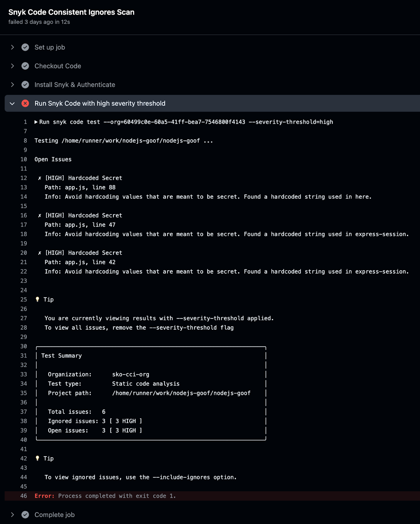Click the second Tip lightbulb icon near line 42

(37, 458)
